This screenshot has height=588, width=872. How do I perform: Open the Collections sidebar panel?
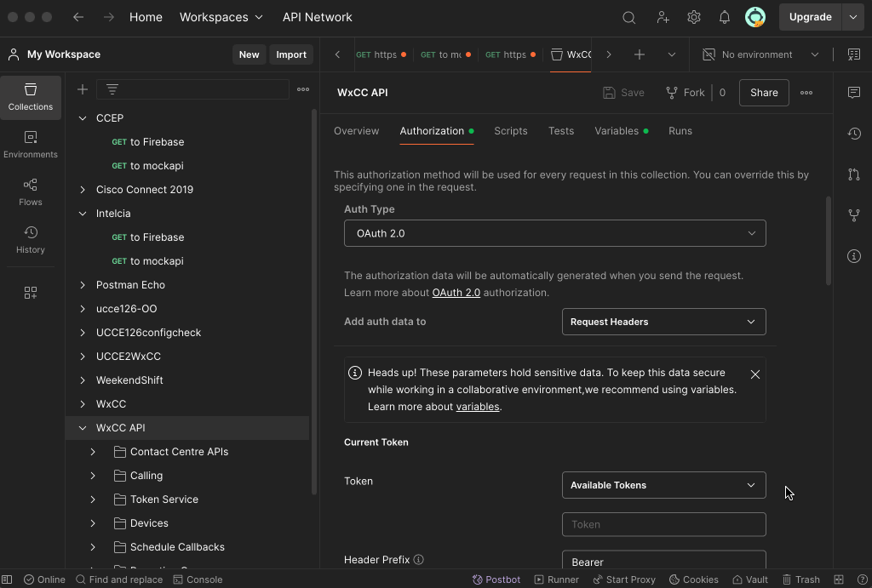31,97
